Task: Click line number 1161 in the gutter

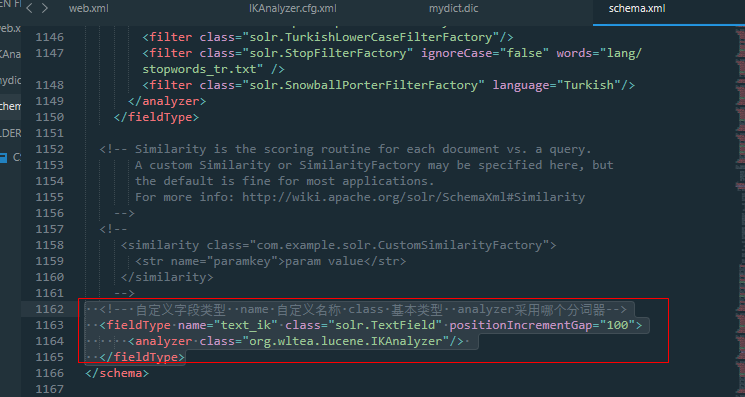Action: (49, 293)
